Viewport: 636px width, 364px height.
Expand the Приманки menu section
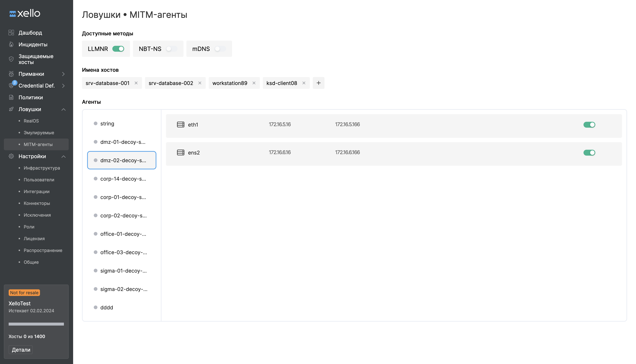(x=63, y=74)
